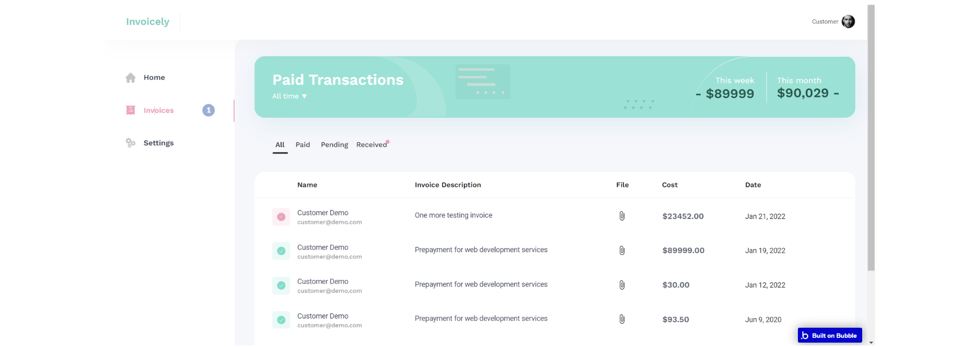980x347 pixels.
Task: Click the paid checkmark on Jan 19 invoice
Action: click(281, 251)
